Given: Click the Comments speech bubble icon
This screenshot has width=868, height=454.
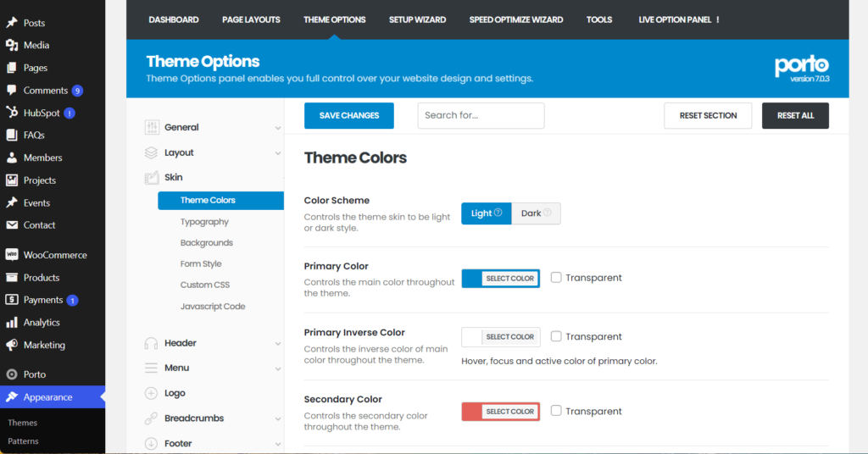Looking at the screenshot, I should point(12,90).
